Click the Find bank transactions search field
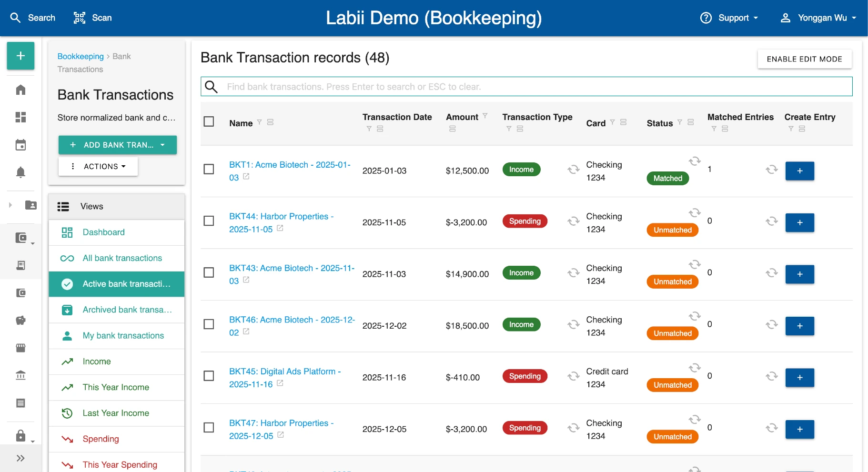The image size is (868, 472). pos(526,87)
